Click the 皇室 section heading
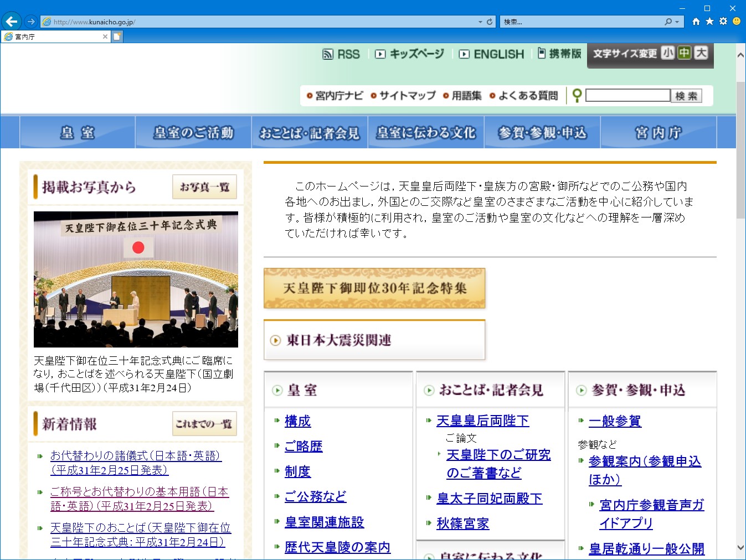 302,390
